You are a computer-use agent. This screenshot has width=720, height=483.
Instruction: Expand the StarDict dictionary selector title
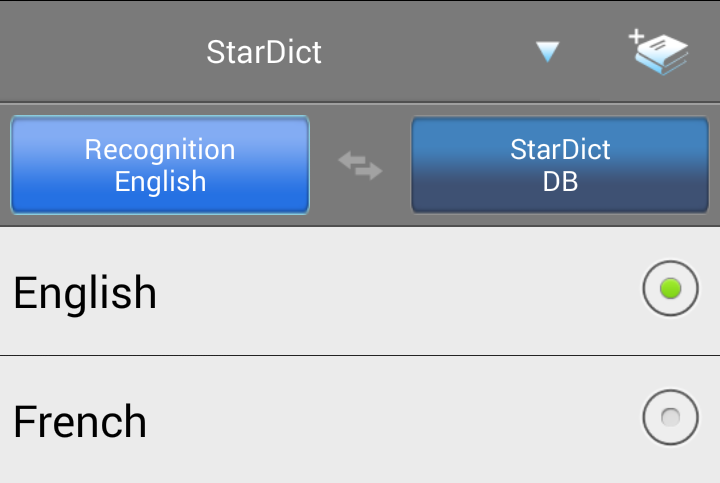coord(264,52)
